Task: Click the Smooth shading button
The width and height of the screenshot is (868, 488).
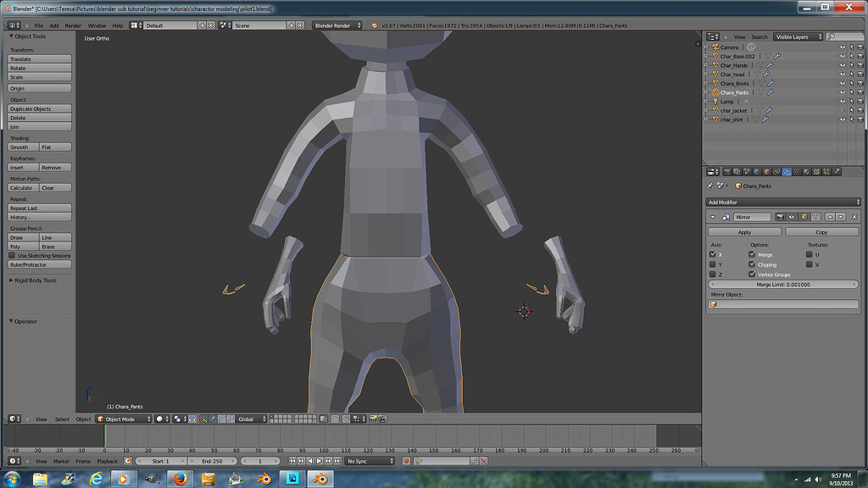Action: (23, 147)
